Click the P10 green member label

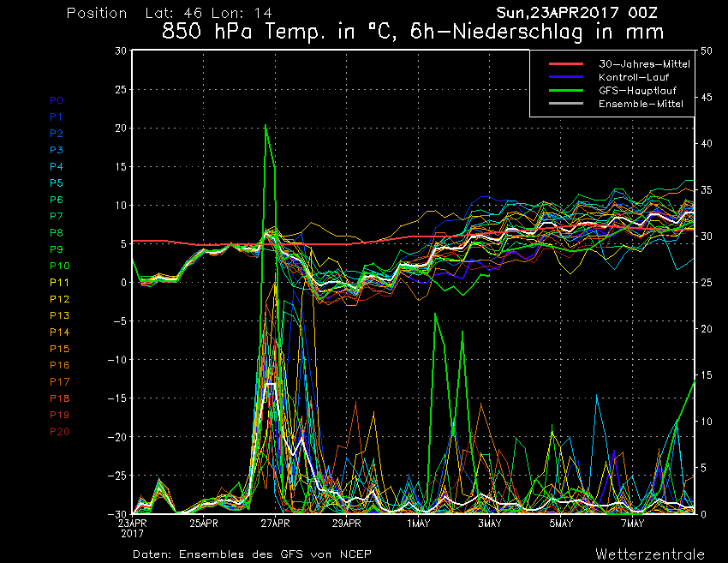point(59,266)
